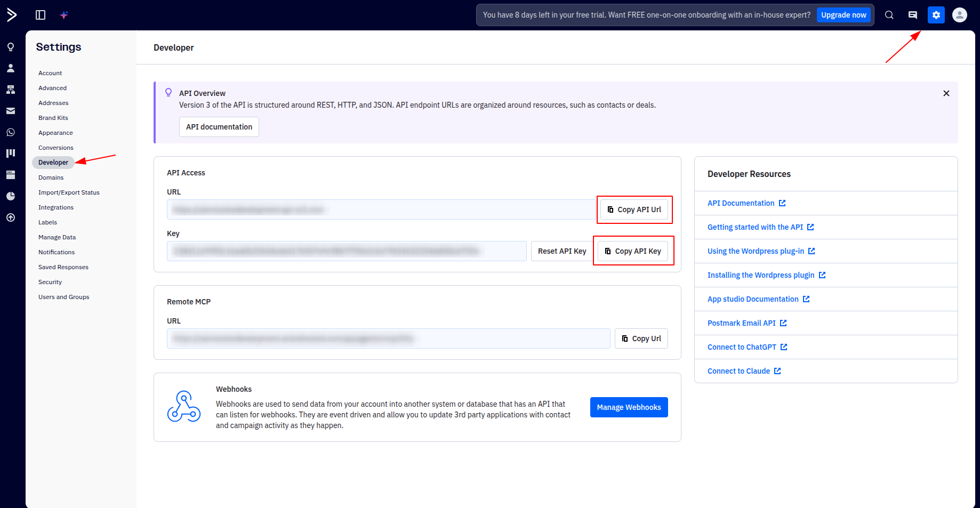
Task: Open Users and Groups settings
Action: [x=64, y=297]
